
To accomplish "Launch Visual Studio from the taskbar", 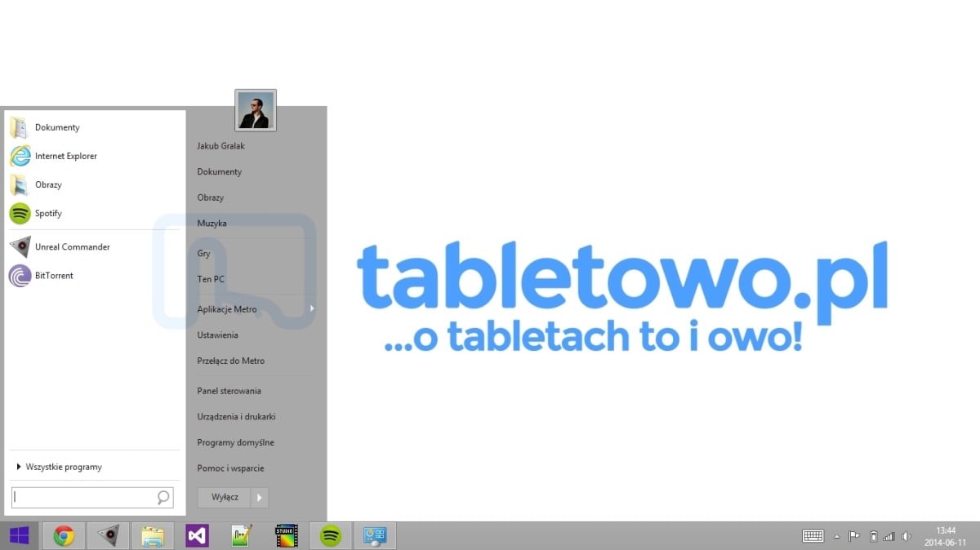I will (x=197, y=536).
